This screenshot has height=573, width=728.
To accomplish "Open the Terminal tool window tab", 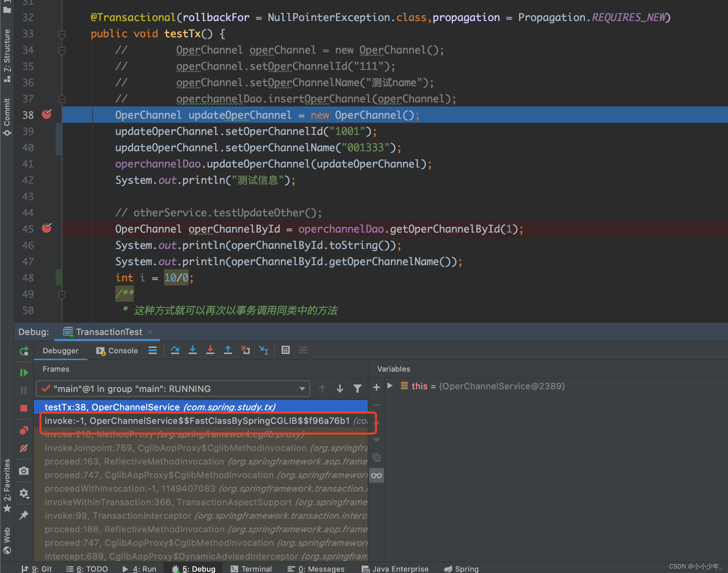I will (251, 569).
